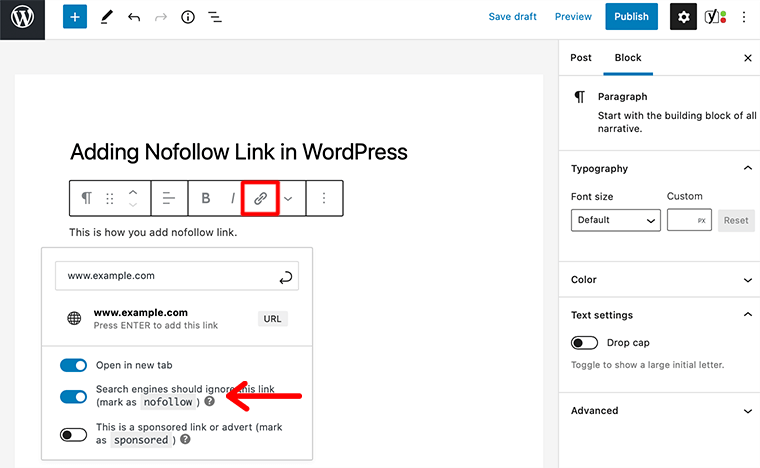This screenshot has width=760, height=468.
Task: Click the insert link icon
Action: point(260,198)
